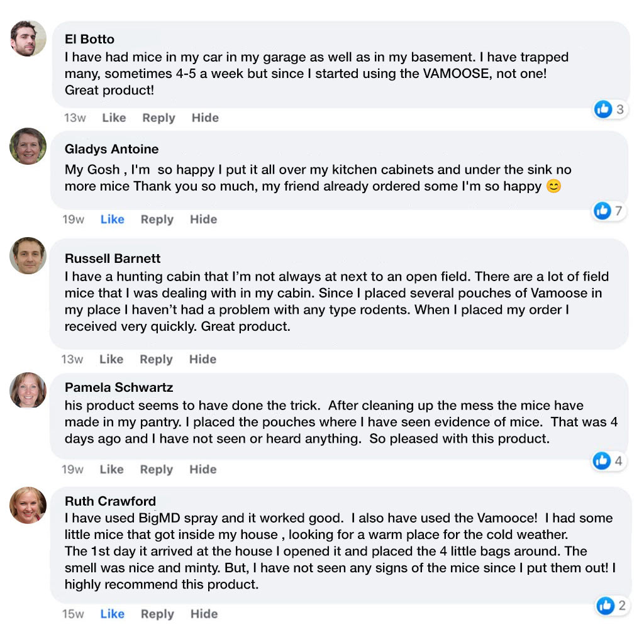The height and width of the screenshot is (644, 644).
Task: Click the 19w timestamp under Pamela Schwartz's comment
Action: pos(72,469)
